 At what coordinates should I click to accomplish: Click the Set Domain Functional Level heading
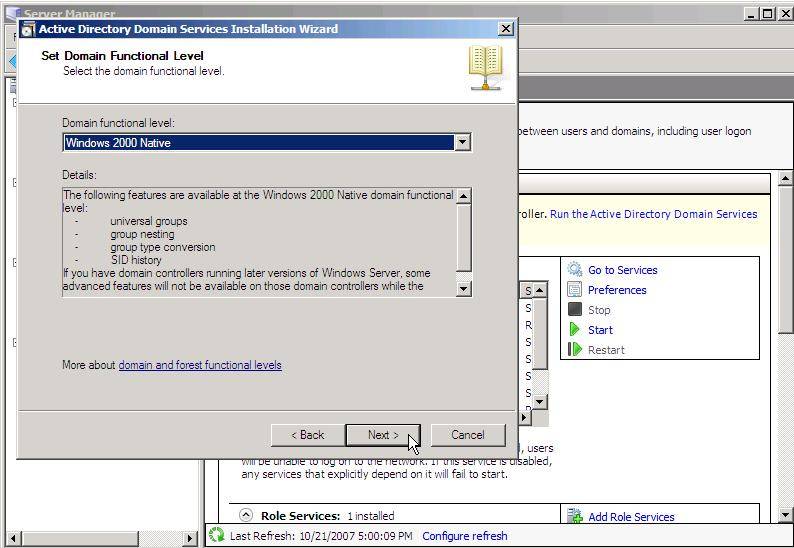123,56
